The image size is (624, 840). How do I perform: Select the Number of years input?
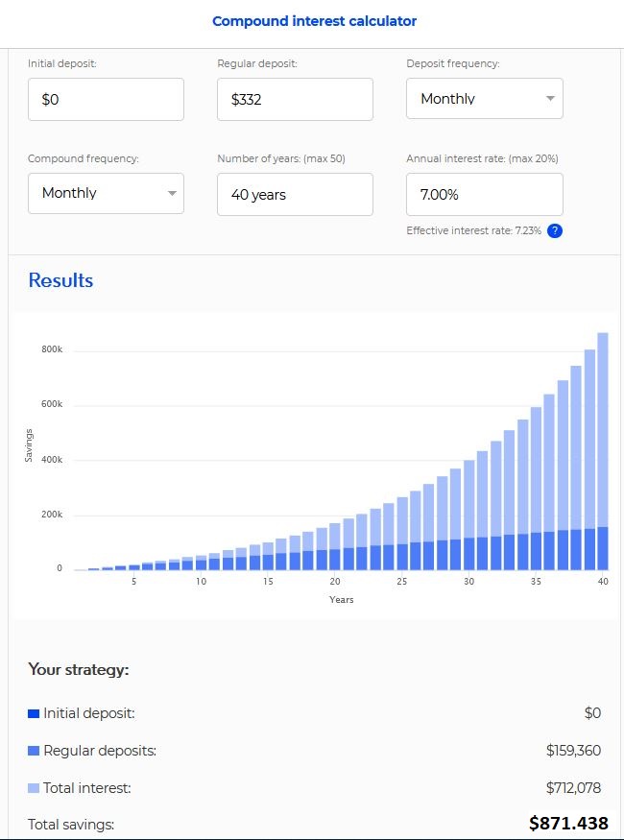[295, 194]
